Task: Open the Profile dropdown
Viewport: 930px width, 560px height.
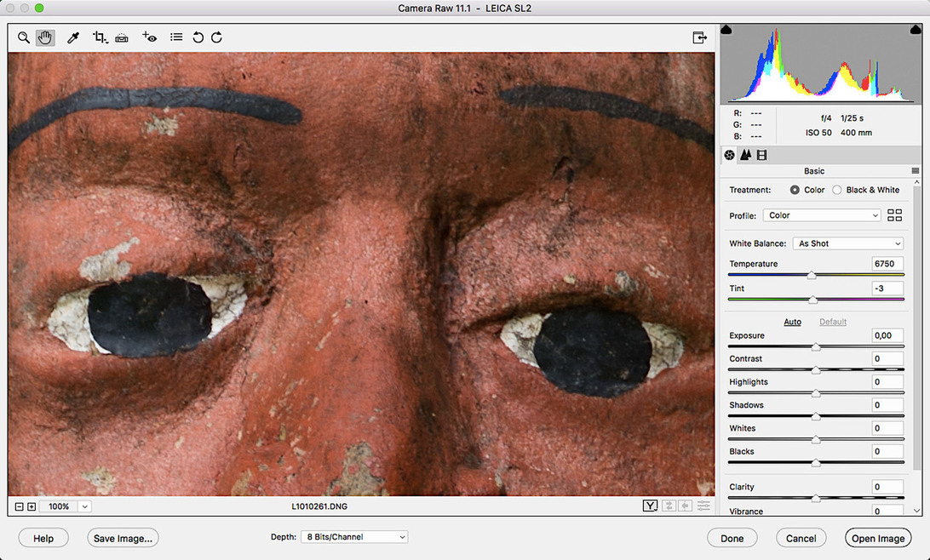Action: click(x=821, y=215)
